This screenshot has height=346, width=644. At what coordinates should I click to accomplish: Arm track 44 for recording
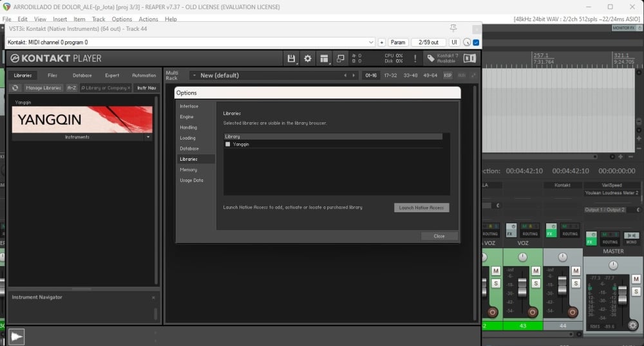tap(572, 313)
